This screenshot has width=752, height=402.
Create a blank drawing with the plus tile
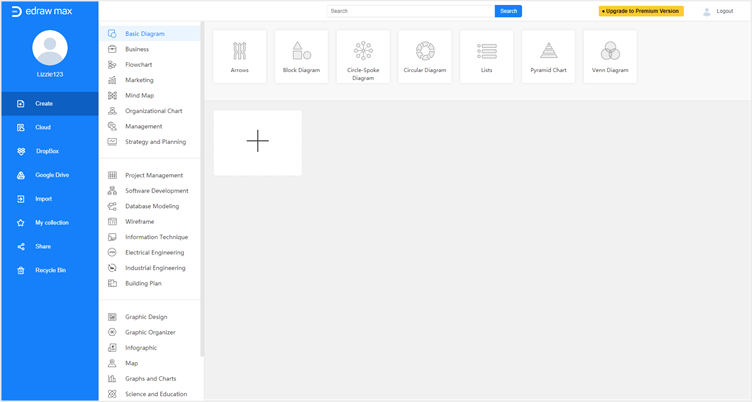(x=258, y=143)
